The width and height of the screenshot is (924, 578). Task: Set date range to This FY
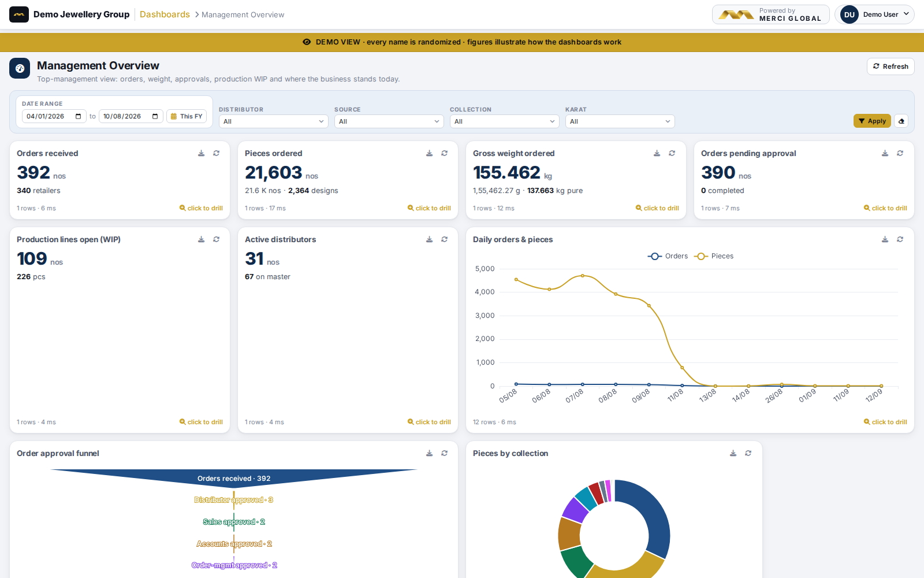point(187,116)
